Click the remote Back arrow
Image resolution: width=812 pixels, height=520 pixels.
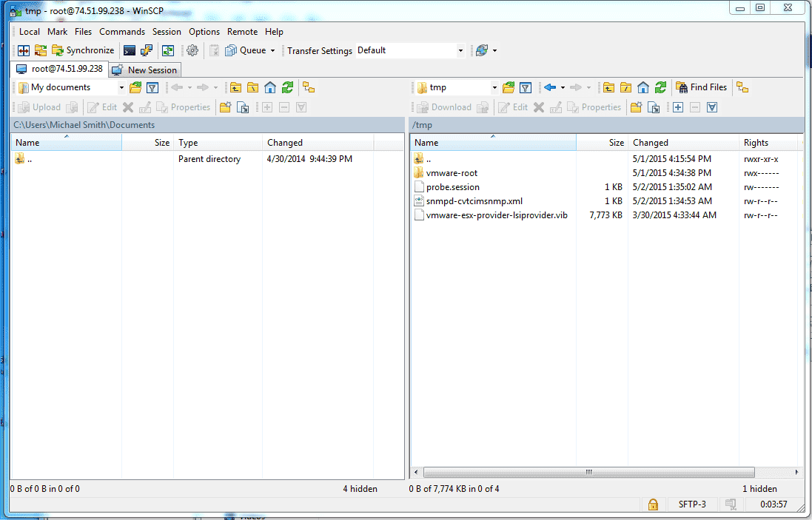[x=550, y=87]
